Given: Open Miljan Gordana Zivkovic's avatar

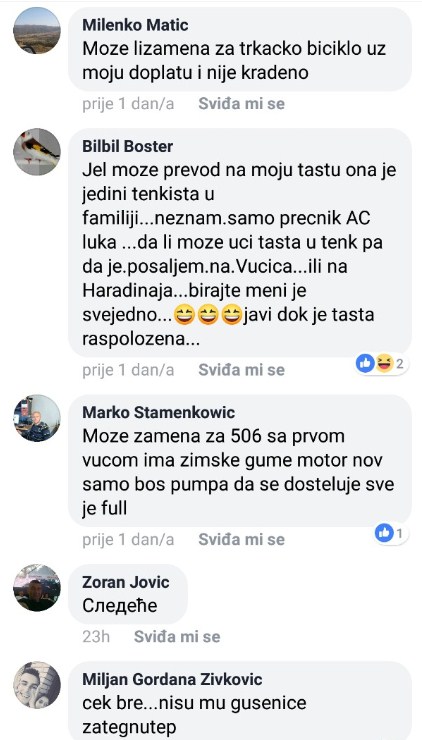Looking at the screenshot, I should click(x=37, y=685).
